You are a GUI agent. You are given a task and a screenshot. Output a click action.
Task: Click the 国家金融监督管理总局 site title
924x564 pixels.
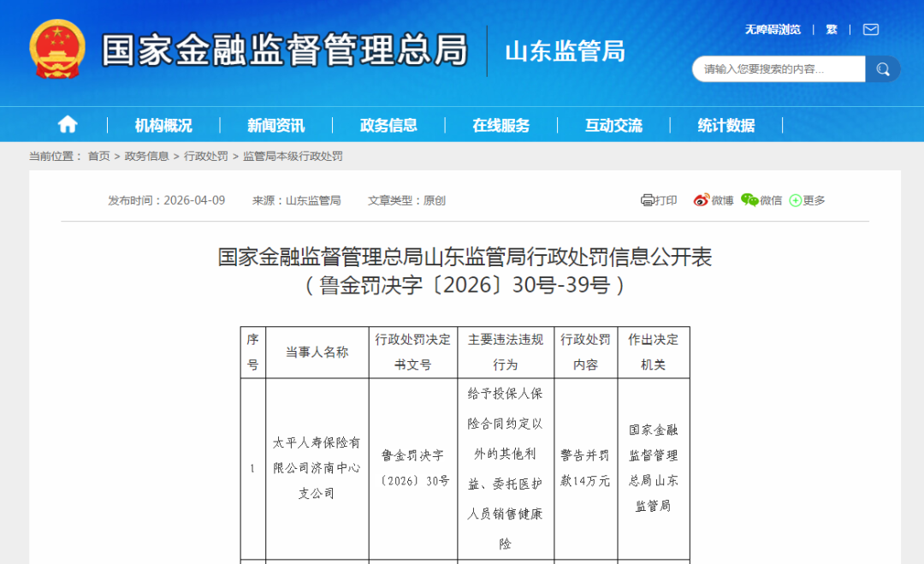pyautogui.click(x=285, y=50)
